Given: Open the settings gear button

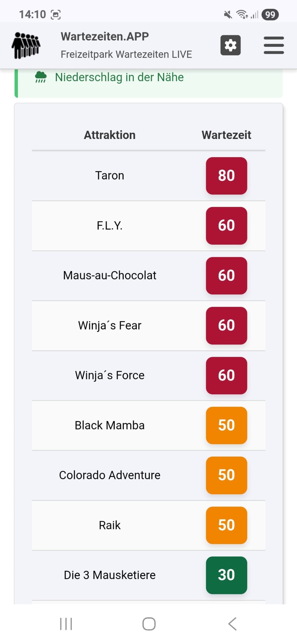Looking at the screenshot, I should [230, 45].
